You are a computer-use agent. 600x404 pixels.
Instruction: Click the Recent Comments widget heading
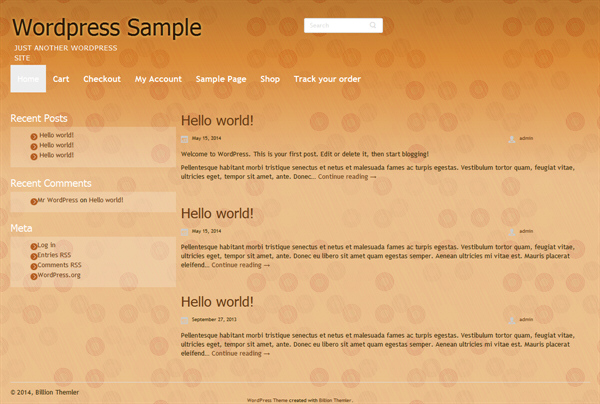pos(51,183)
